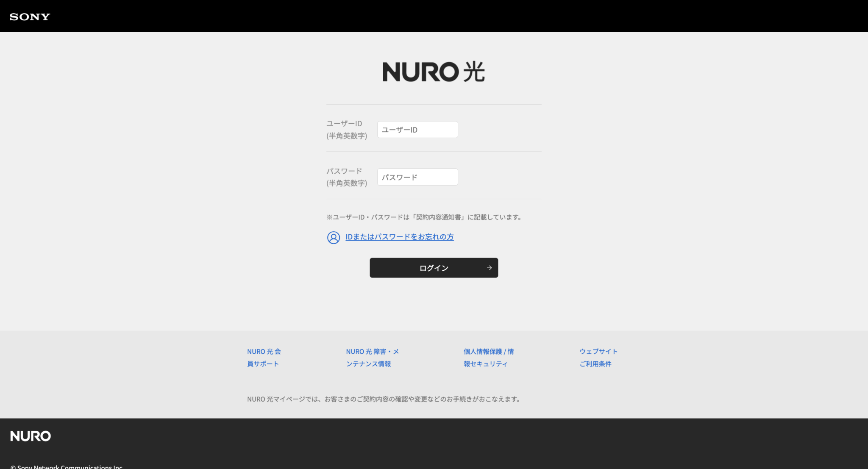Screen dimensions: 868x469
Task: Select the パスワード (半角英数字) label
Action: pyautogui.click(x=346, y=177)
